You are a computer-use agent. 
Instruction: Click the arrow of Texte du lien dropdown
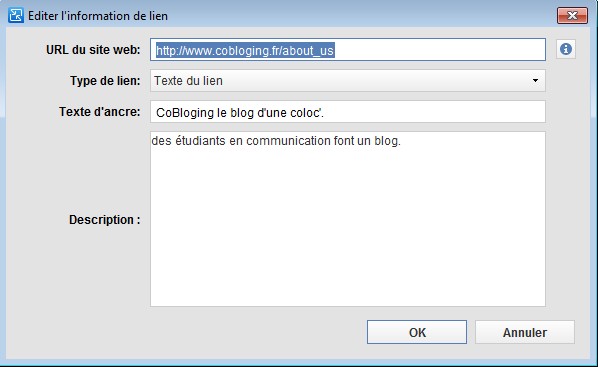[535, 80]
